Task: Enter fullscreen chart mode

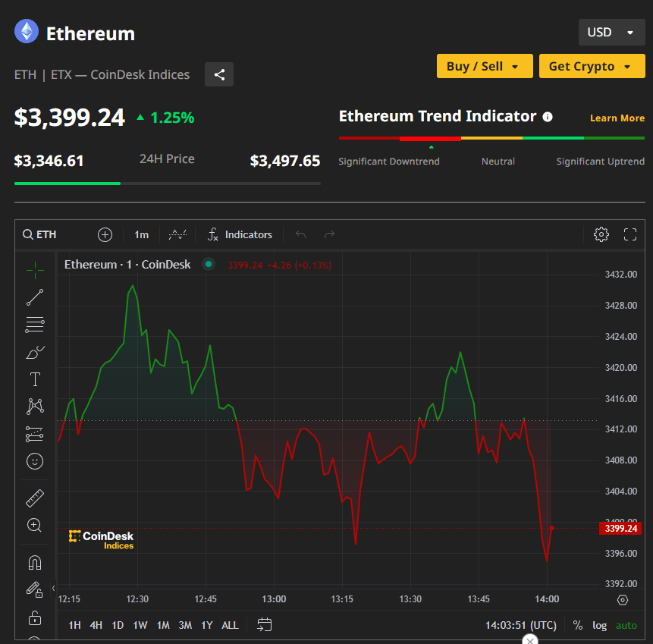Action: pyautogui.click(x=630, y=234)
